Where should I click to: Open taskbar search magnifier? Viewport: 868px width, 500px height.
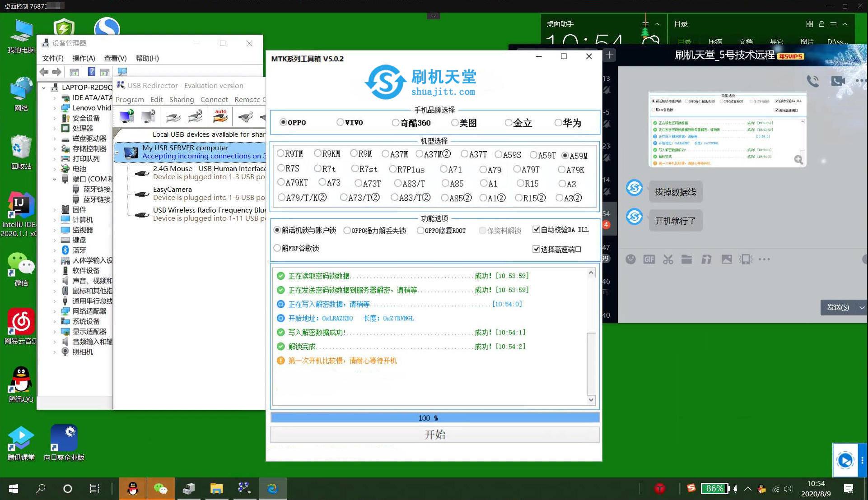41,489
